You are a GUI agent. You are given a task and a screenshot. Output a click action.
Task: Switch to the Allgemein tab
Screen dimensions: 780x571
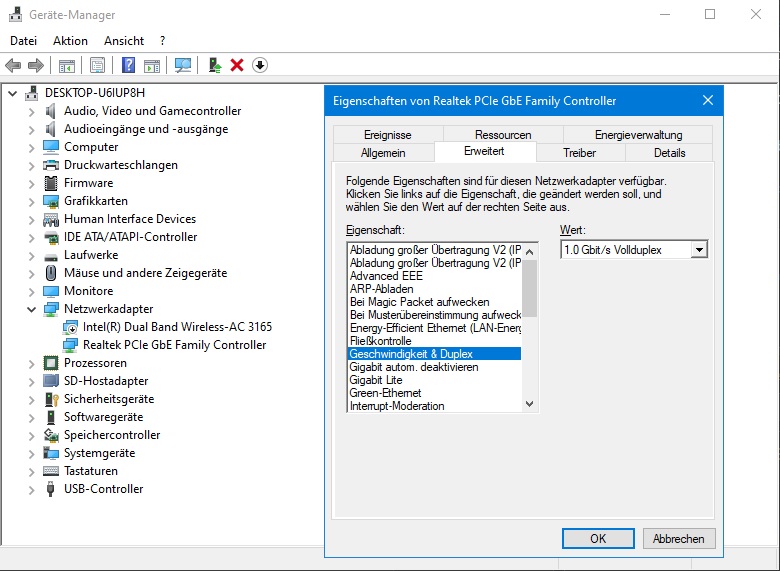click(383, 153)
